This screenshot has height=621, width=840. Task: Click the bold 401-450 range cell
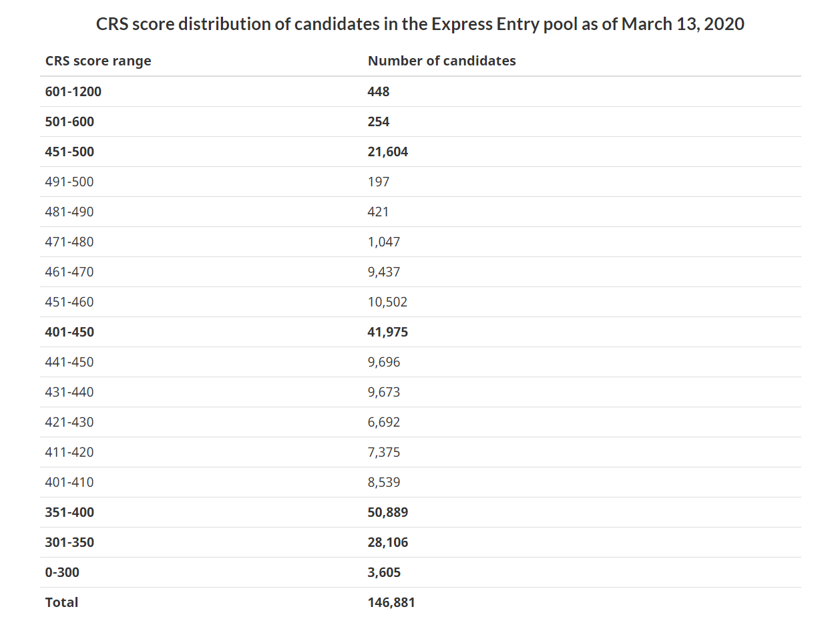click(x=69, y=332)
